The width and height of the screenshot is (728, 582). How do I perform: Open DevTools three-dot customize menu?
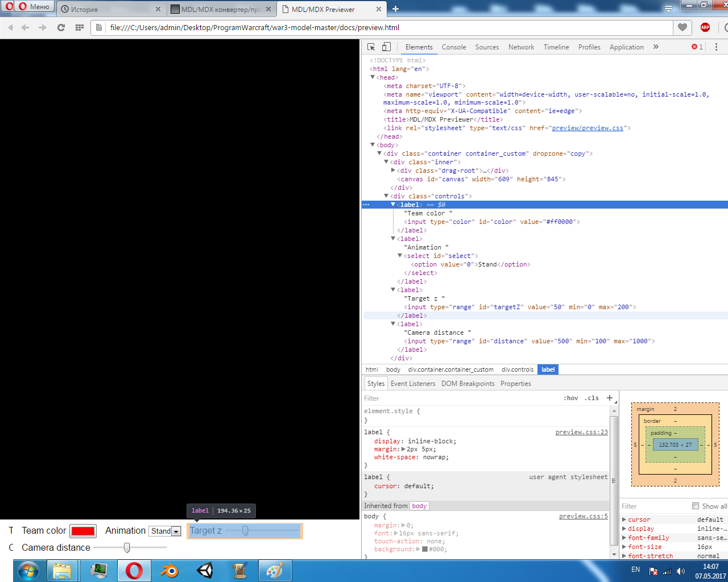tap(716, 47)
